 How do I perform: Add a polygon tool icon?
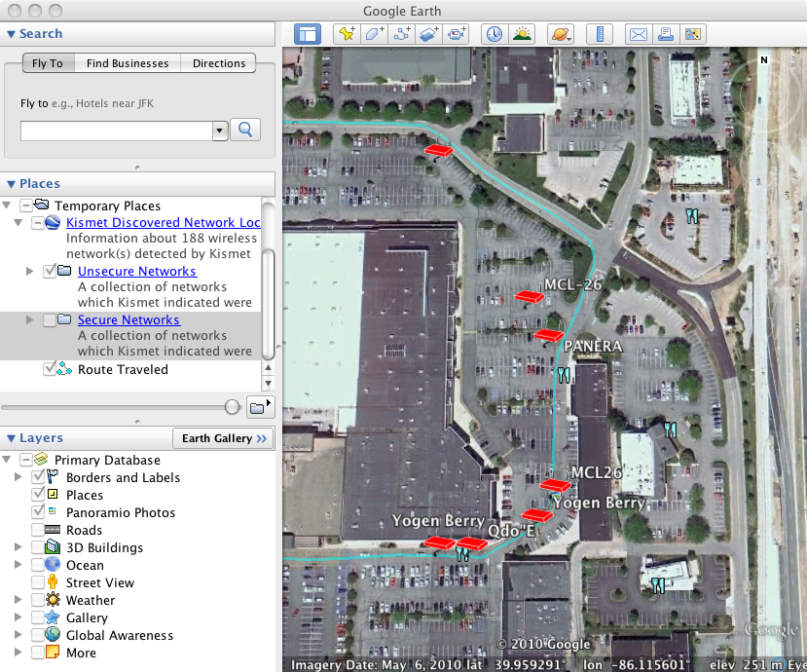[374, 34]
